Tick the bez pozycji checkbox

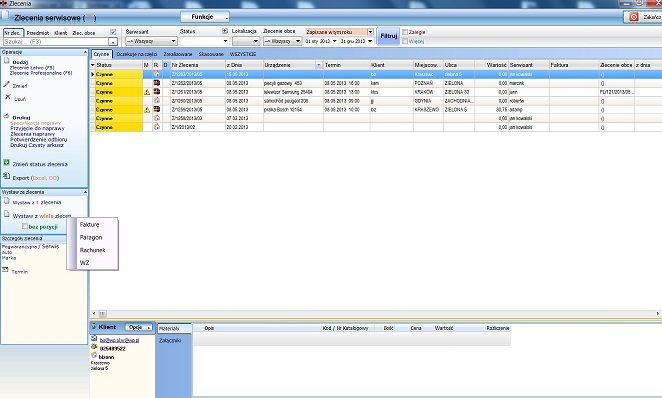[x=25, y=227]
